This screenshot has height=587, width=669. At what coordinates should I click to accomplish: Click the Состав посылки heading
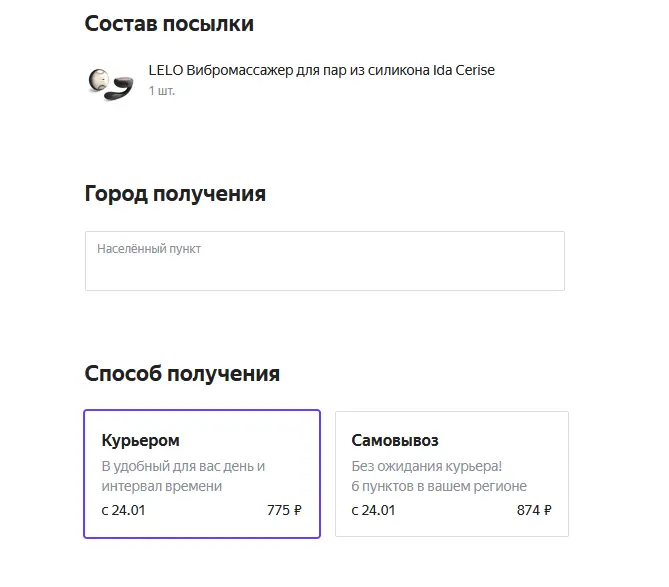(x=169, y=23)
